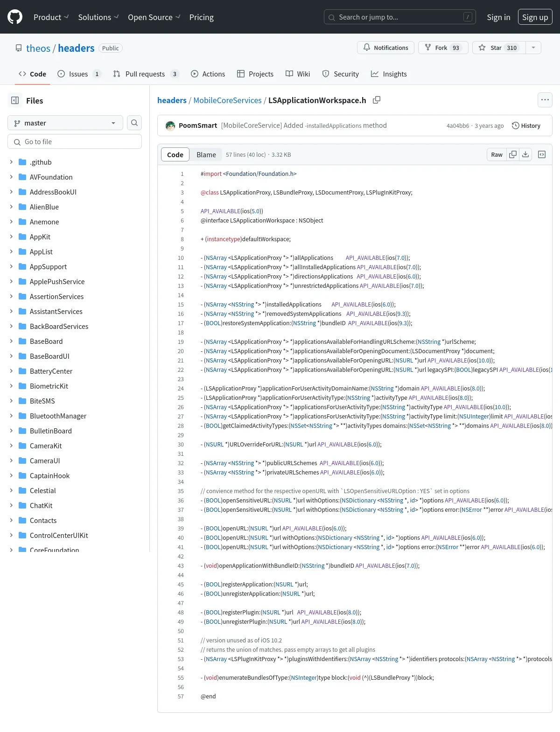The width and height of the screenshot is (560, 732).
Task: Click PoomSmart avatar image
Action: (x=170, y=125)
